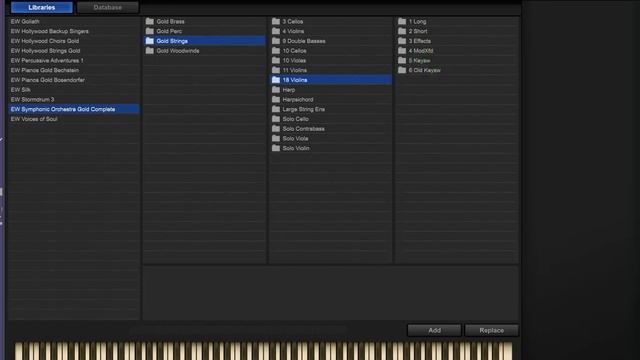Select EW Voices of Soul library

(x=74, y=119)
